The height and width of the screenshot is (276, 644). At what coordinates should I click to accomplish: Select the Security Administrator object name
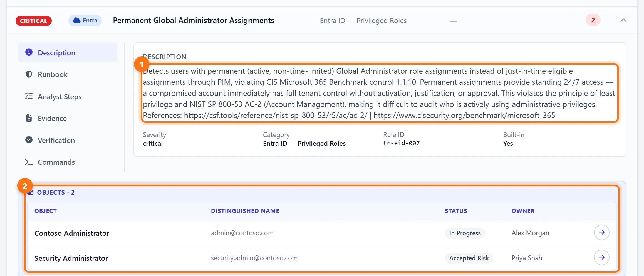click(x=71, y=258)
